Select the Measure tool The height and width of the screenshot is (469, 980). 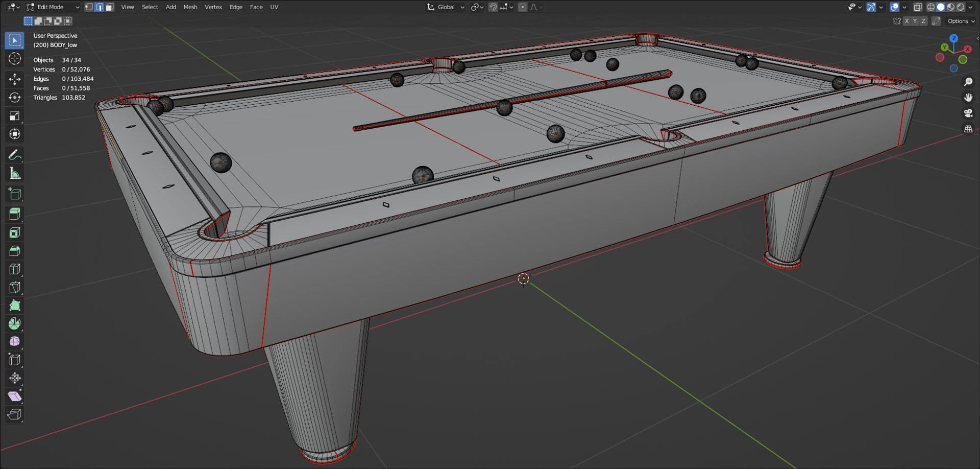click(14, 173)
